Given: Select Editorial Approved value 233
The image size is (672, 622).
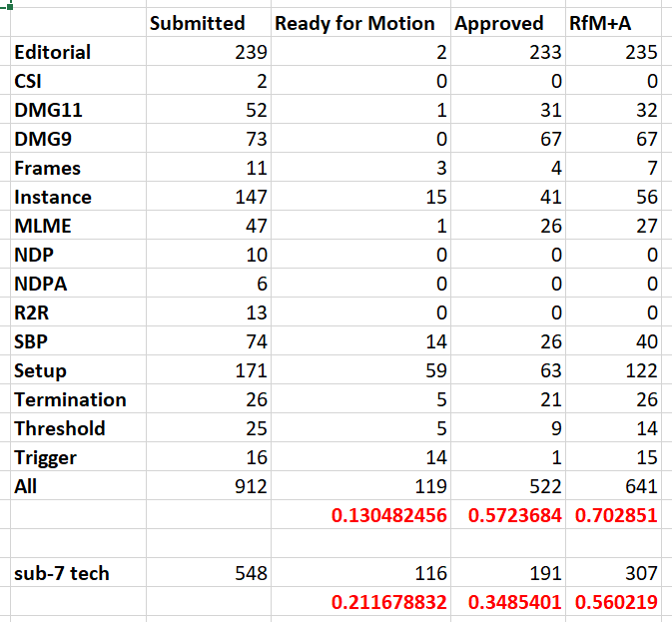Looking at the screenshot, I should [508, 51].
